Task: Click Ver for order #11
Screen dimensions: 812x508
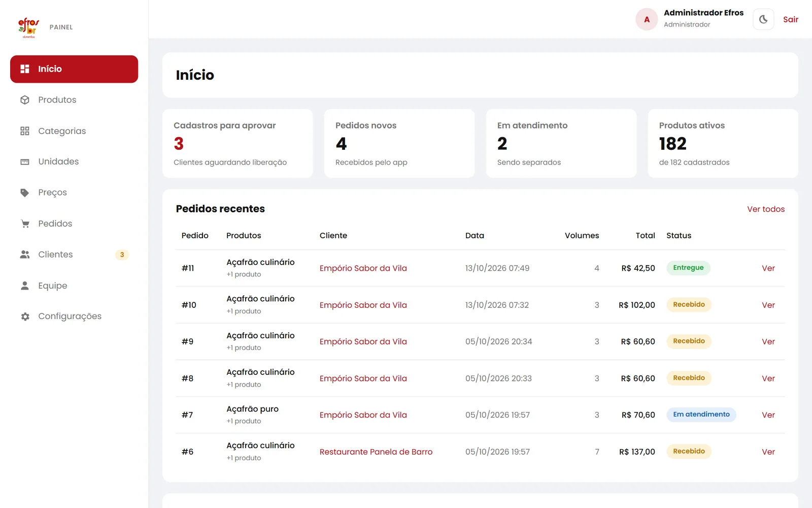Action: pyautogui.click(x=768, y=268)
